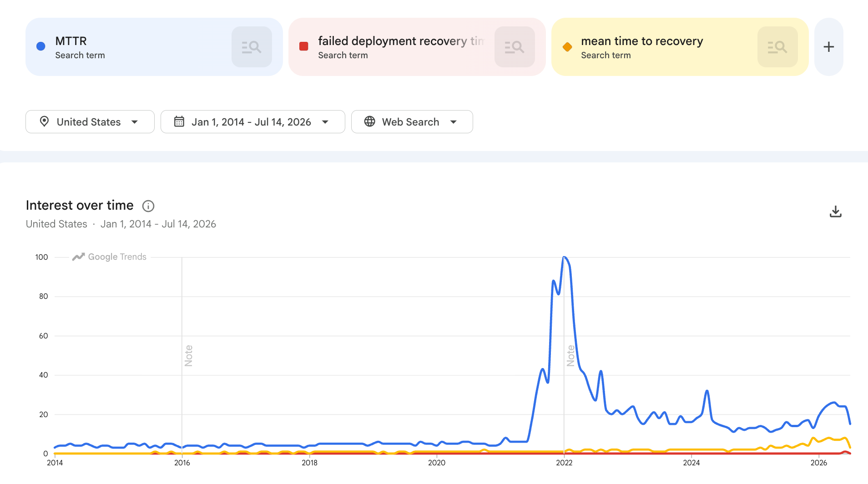Click the blue MTTR color dot

(41, 46)
